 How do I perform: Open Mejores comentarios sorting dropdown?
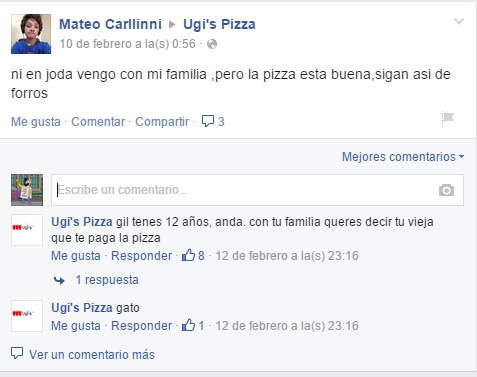(403, 157)
